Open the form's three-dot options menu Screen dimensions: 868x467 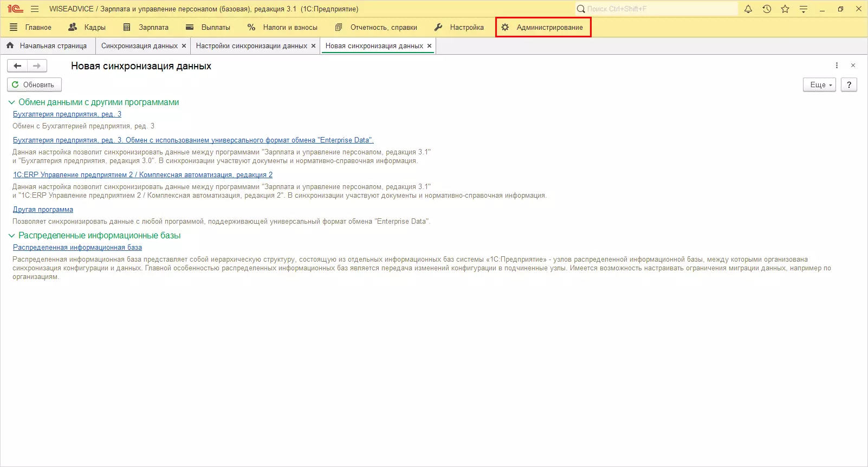point(837,66)
